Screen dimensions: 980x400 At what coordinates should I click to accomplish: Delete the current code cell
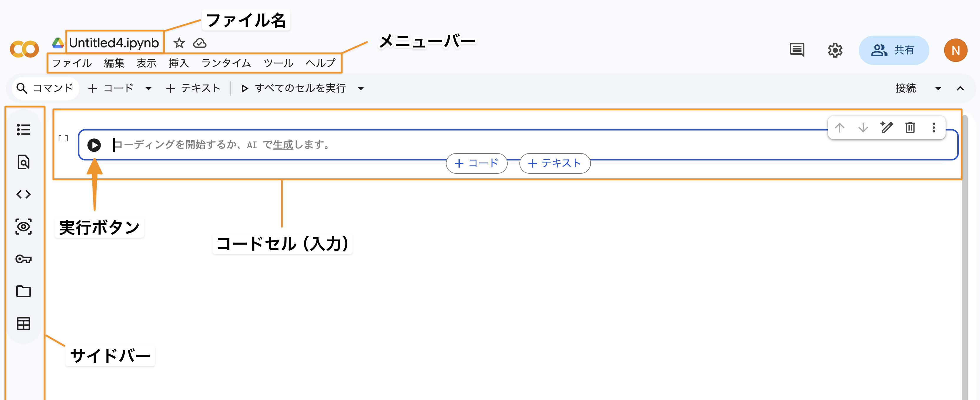tap(910, 128)
